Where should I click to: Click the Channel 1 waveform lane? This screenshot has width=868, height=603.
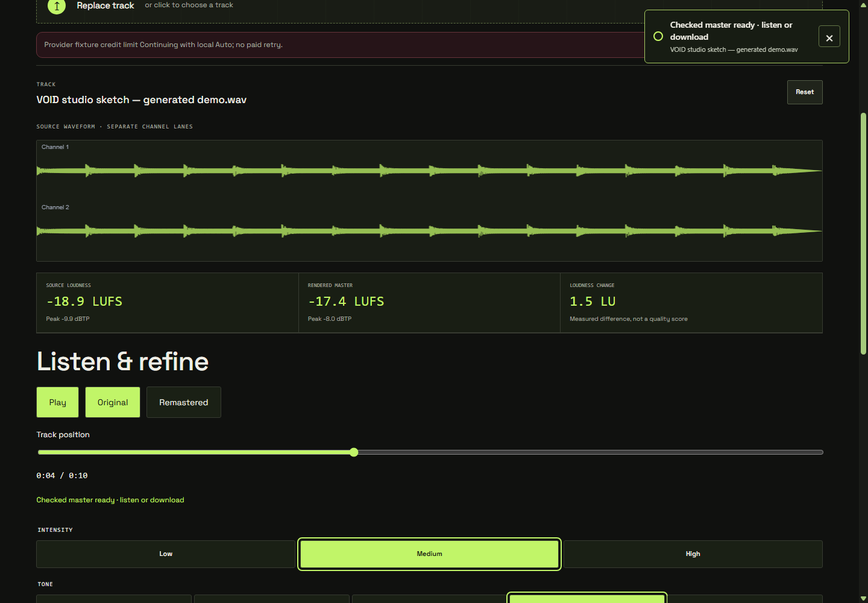[429, 171]
